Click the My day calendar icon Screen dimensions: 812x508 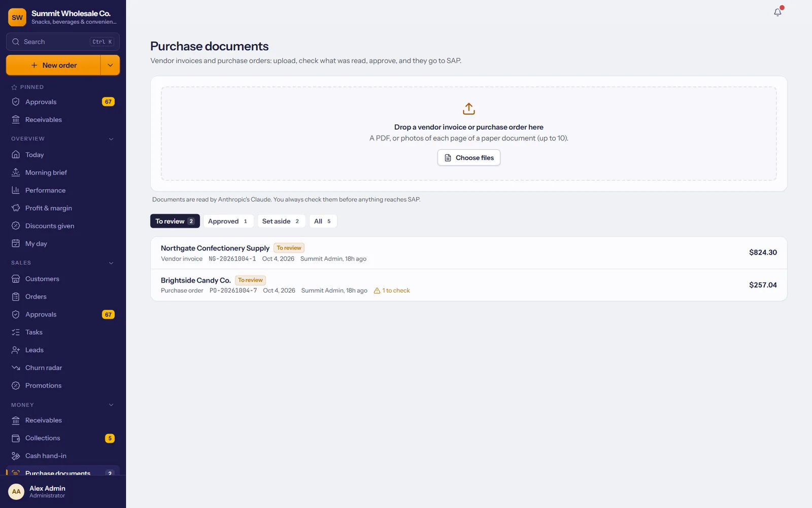[x=16, y=243]
